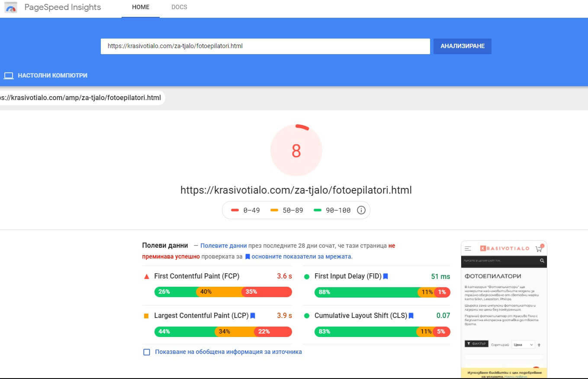
Task: Click the shopping cart icon in preview
Action: click(539, 249)
